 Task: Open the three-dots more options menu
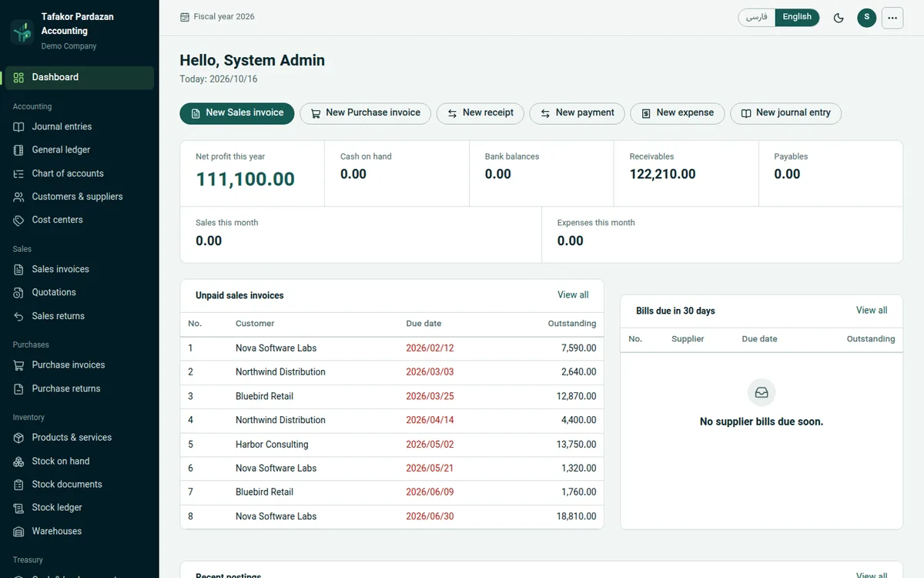(892, 18)
